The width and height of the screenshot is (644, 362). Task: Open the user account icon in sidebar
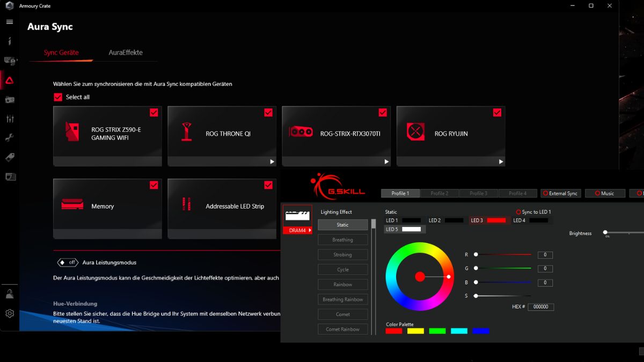pyautogui.click(x=10, y=294)
